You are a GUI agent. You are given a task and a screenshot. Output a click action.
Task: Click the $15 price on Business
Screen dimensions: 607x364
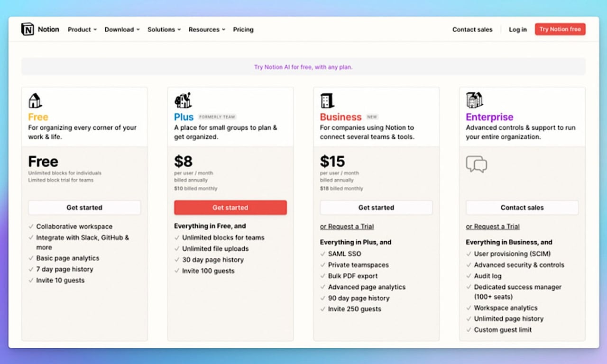pyautogui.click(x=332, y=162)
